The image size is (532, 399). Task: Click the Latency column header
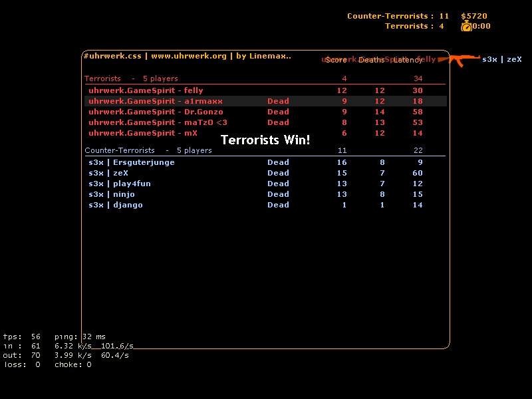pyautogui.click(x=408, y=60)
